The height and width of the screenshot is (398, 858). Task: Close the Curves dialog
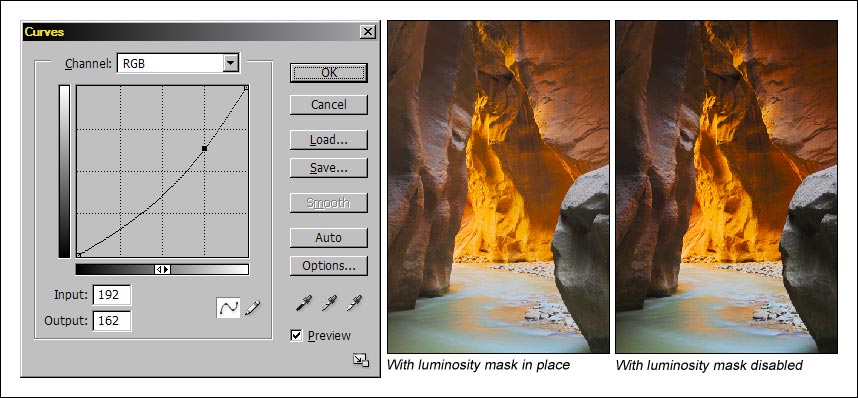(x=368, y=32)
